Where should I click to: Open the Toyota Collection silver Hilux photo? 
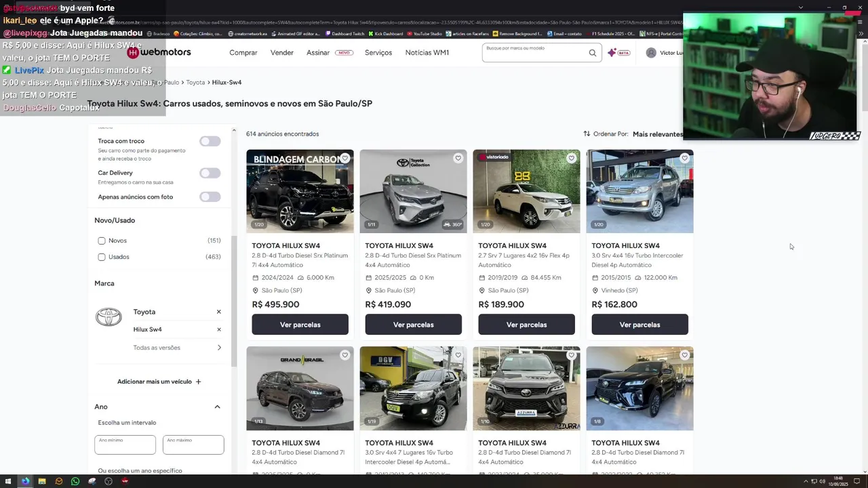(413, 191)
